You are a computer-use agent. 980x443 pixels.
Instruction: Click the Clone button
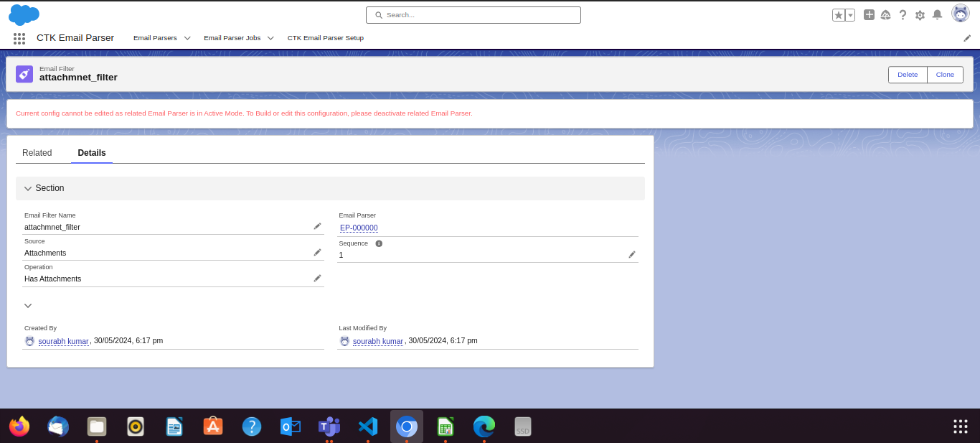945,75
